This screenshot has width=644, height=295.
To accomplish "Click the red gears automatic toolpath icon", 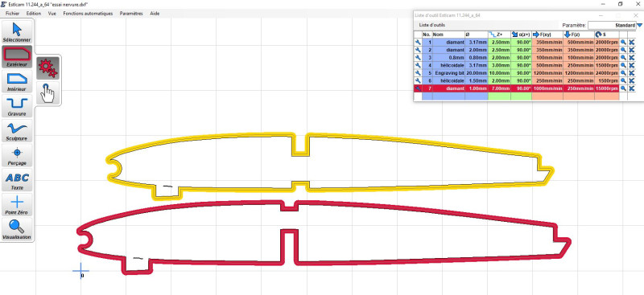I will (48, 68).
